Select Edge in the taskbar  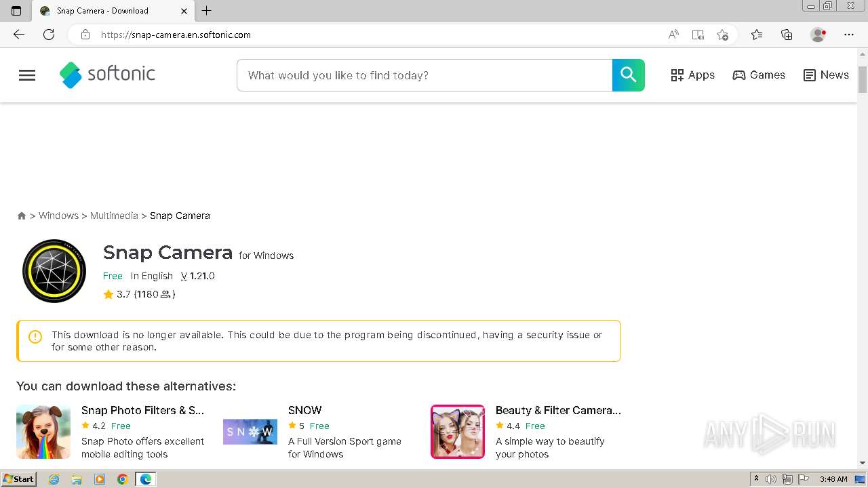click(145, 479)
